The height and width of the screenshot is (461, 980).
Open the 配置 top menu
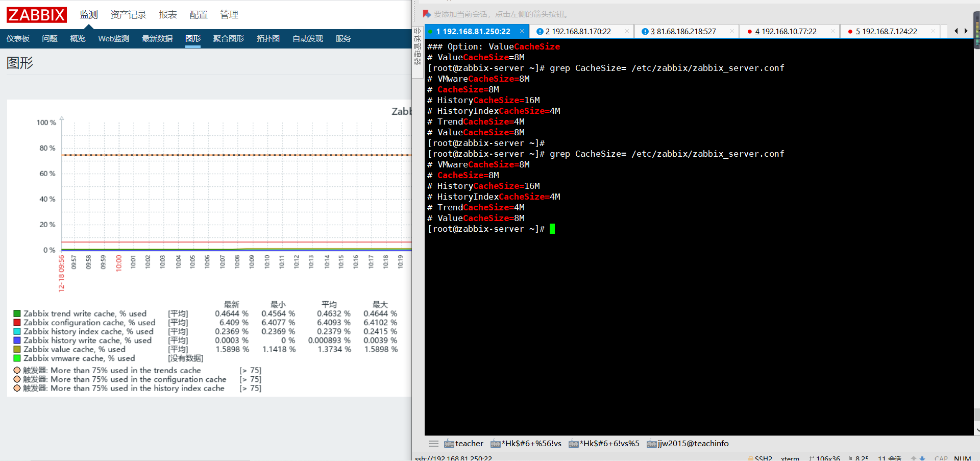pyautogui.click(x=199, y=15)
